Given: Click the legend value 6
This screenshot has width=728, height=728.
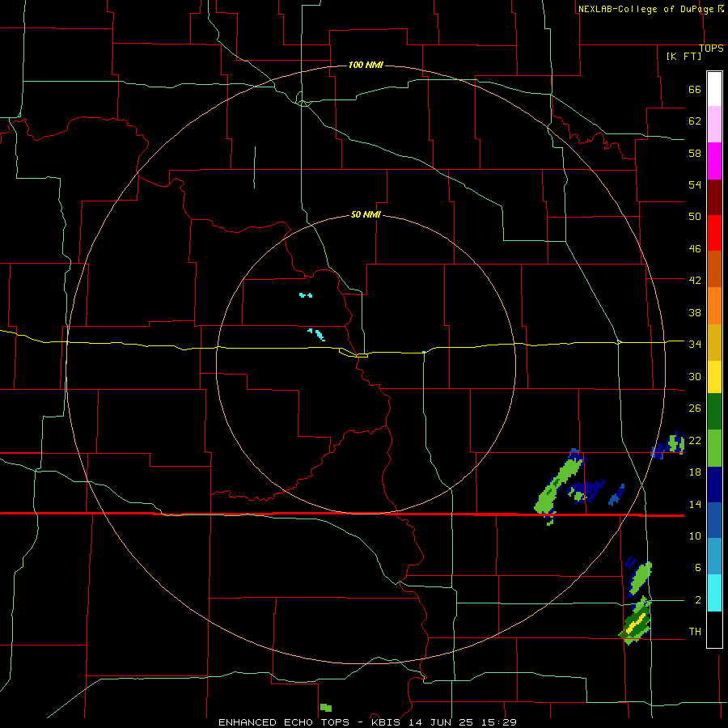Looking at the screenshot, I should point(698,567).
